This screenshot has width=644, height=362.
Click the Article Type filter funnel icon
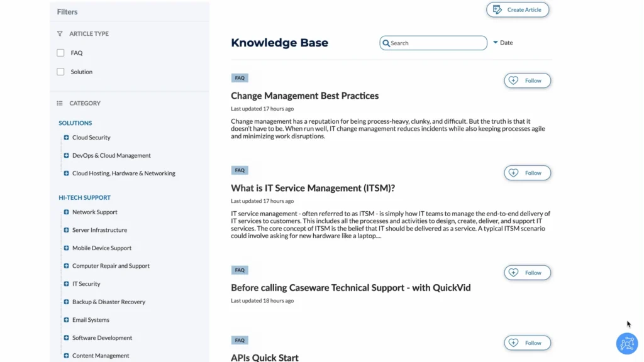tap(60, 34)
